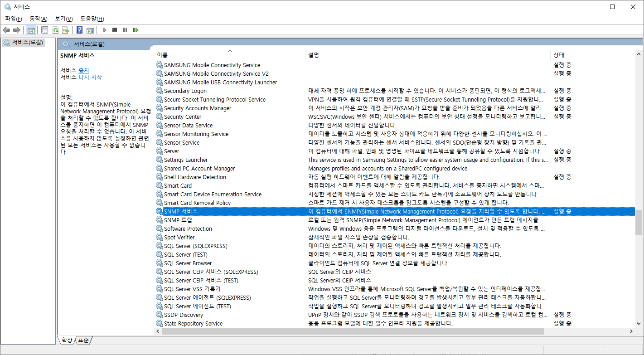Open the 동작(A) menu
The image size is (644, 355).
(x=38, y=19)
